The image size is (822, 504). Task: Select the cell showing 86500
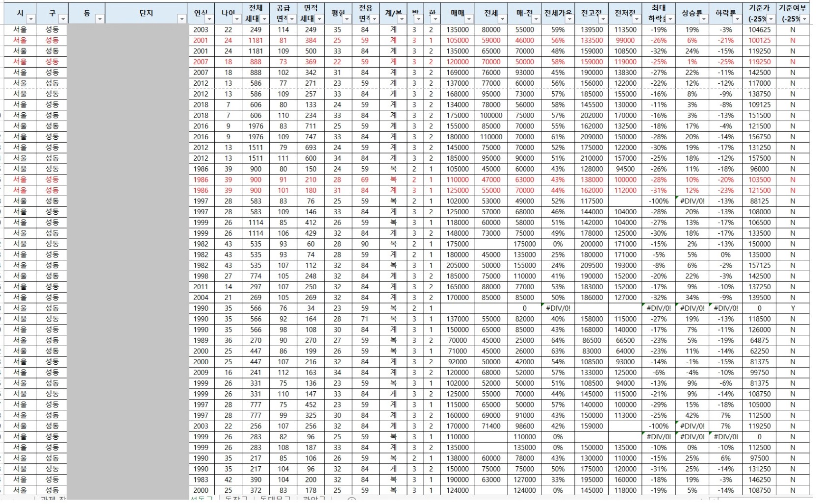(591, 340)
